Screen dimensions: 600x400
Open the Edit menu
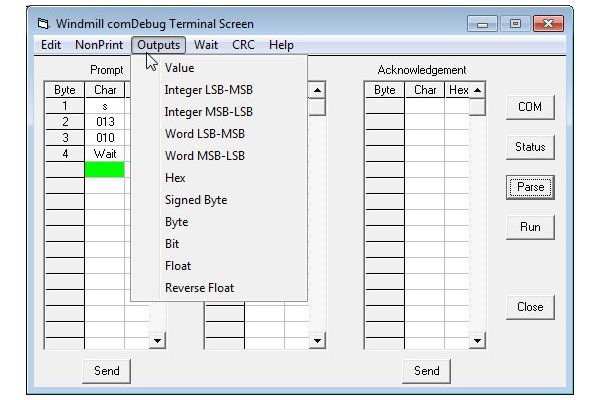[51, 45]
